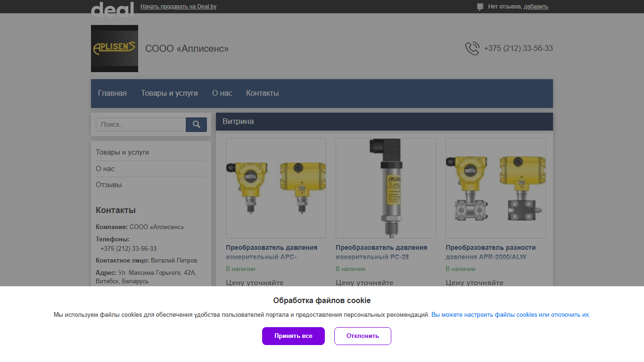The width and height of the screenshot is (644, 362).
Task: Click the 'Контакты' sidebar heading
Action: pos(116,210)
